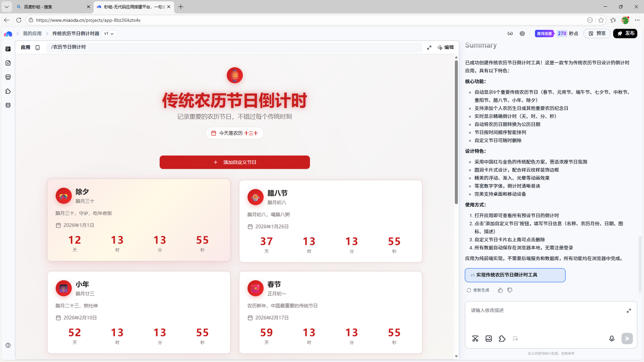This screenshot has height=362, width=644.
Task: Open the browser options menu with three dots
Action: 637,20
